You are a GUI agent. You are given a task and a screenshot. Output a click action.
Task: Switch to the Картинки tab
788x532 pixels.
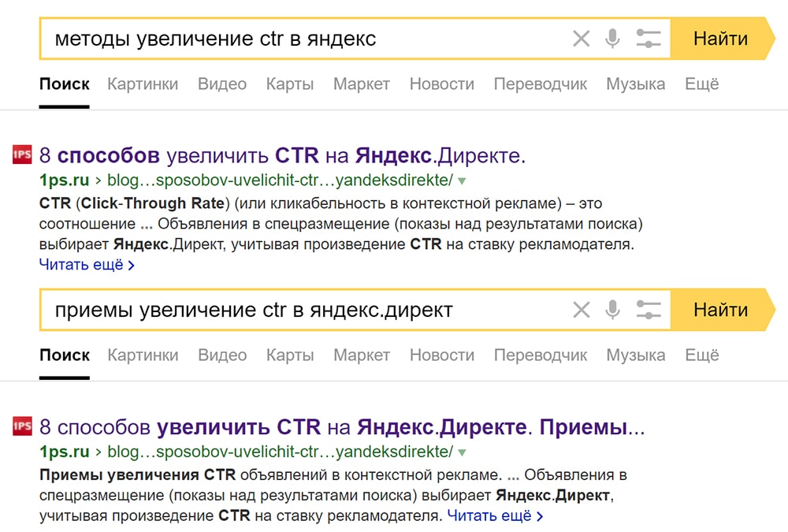click(142, 84)
